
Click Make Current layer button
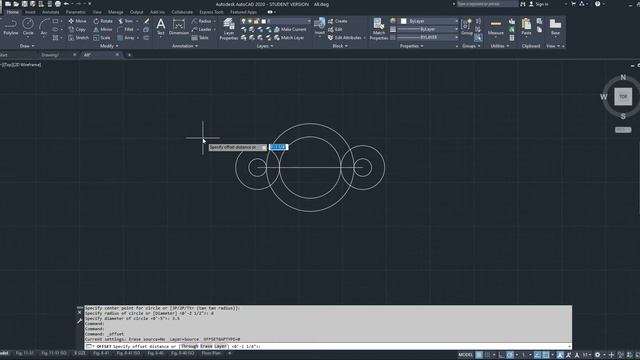click(x=290, y=29)
